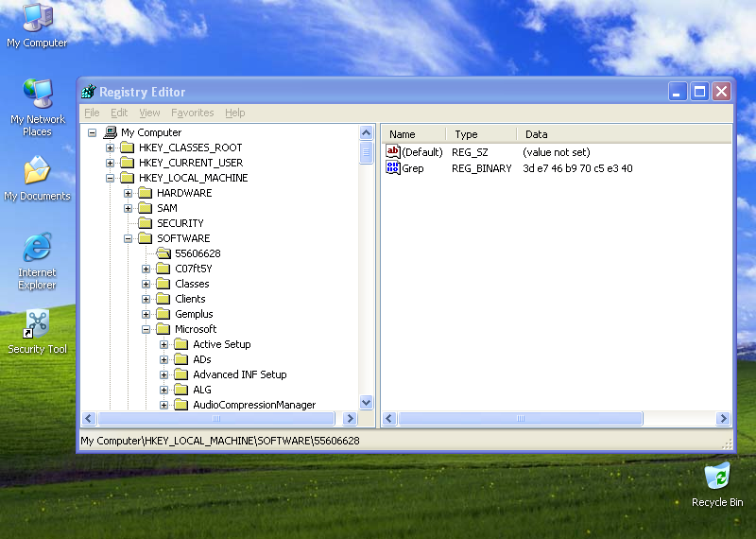
Task: Click the HARDWARE folder icon
Action: click(146, 193)
